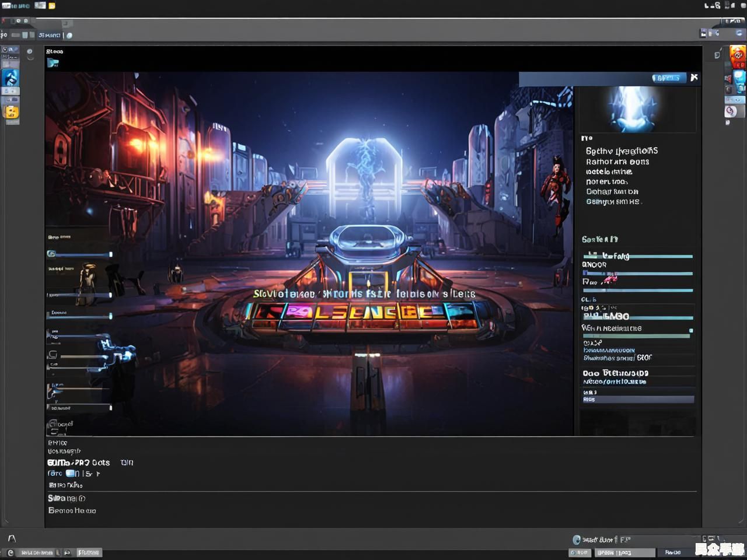Click the status indicator icon at bottom right
747x560 pixels.
click(577, 540)
